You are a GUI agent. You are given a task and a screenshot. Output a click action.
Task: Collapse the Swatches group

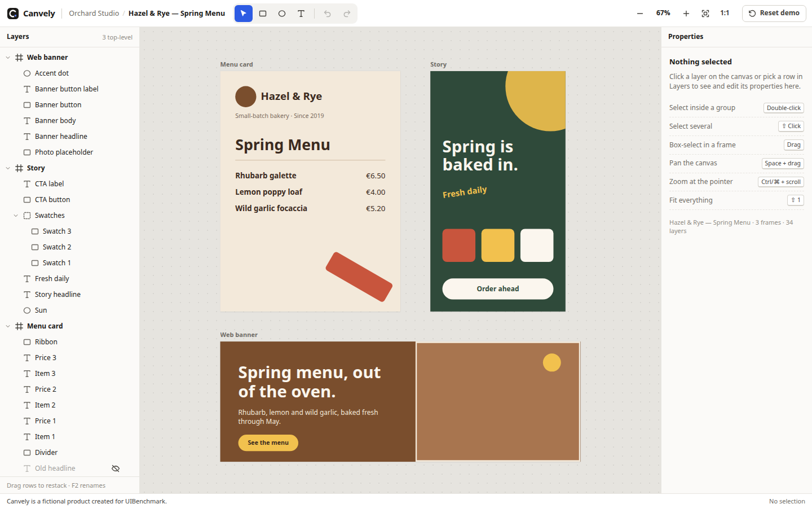click(16, 216)
